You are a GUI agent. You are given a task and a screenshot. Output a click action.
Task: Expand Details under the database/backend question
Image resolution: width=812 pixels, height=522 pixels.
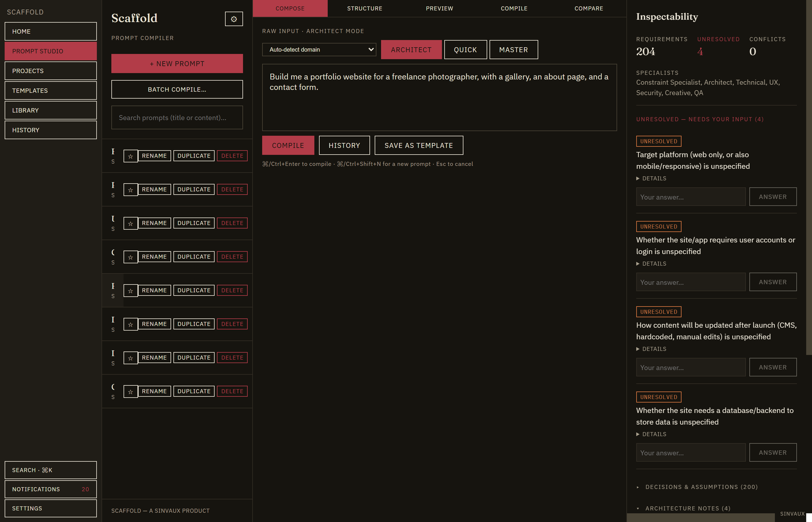coord(651,434)
